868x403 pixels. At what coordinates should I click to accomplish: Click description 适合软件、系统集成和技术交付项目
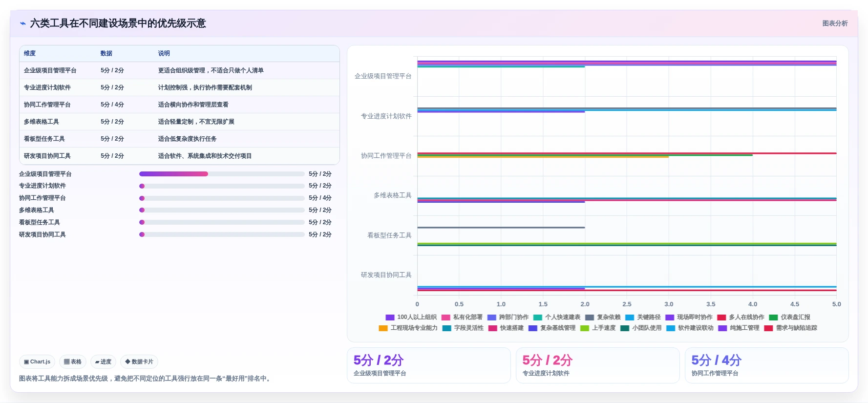click(x=205, y=156)
